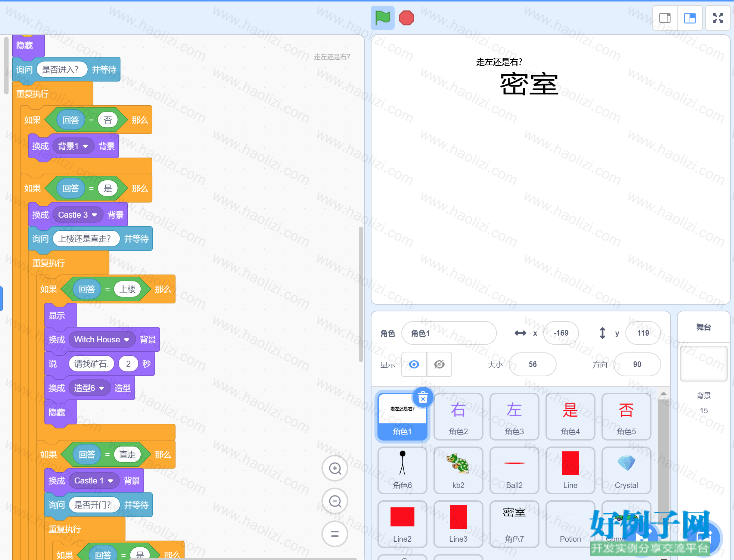This screenshot has width=734, height=560.
Task: Click 密室 text on the stage
Action: [529, 84]
